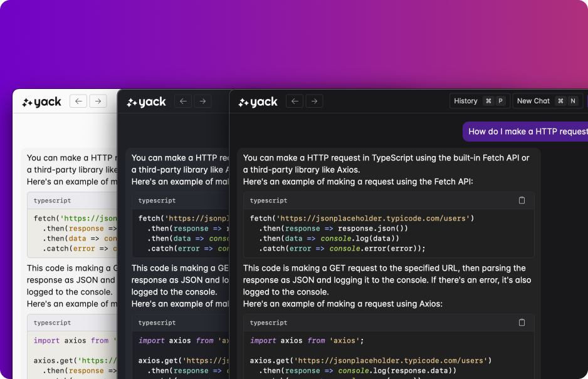588x379 pixels.
Task: Click the first "typescript" label in the light window
Action: tap(52, 200)
